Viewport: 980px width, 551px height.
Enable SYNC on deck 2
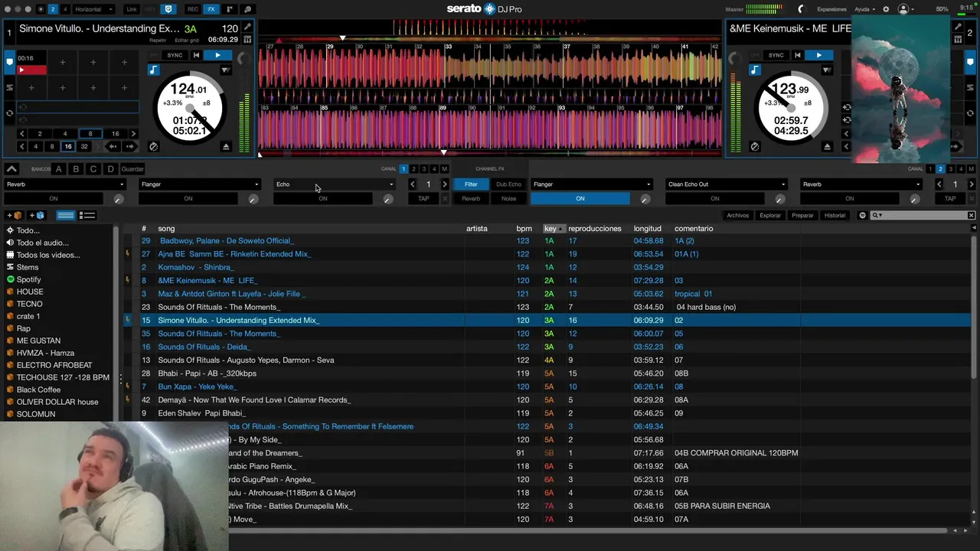point(776,55)
